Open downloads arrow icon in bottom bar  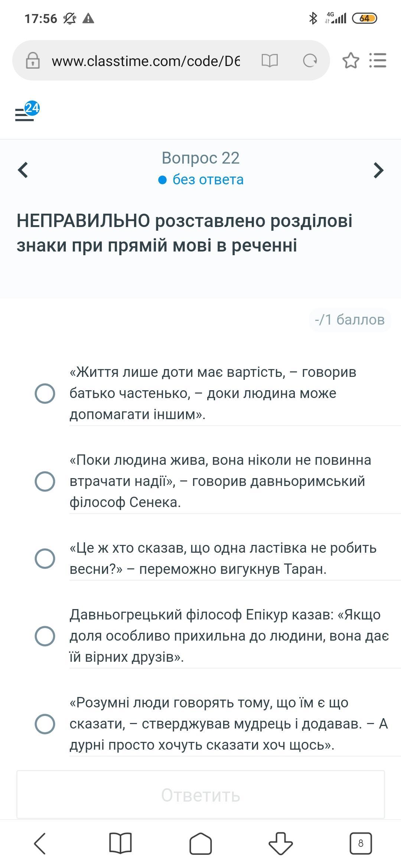pos(281,843)
